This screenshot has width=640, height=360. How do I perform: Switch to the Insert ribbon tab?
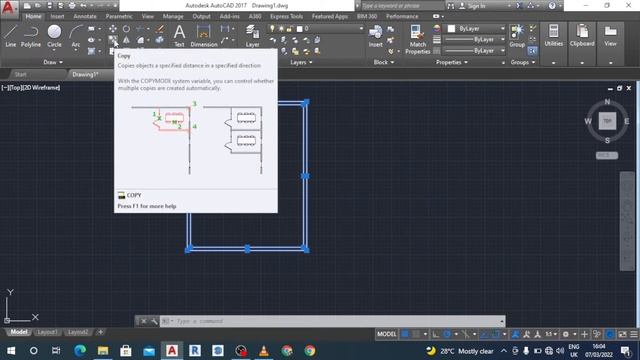click(57, 16)
